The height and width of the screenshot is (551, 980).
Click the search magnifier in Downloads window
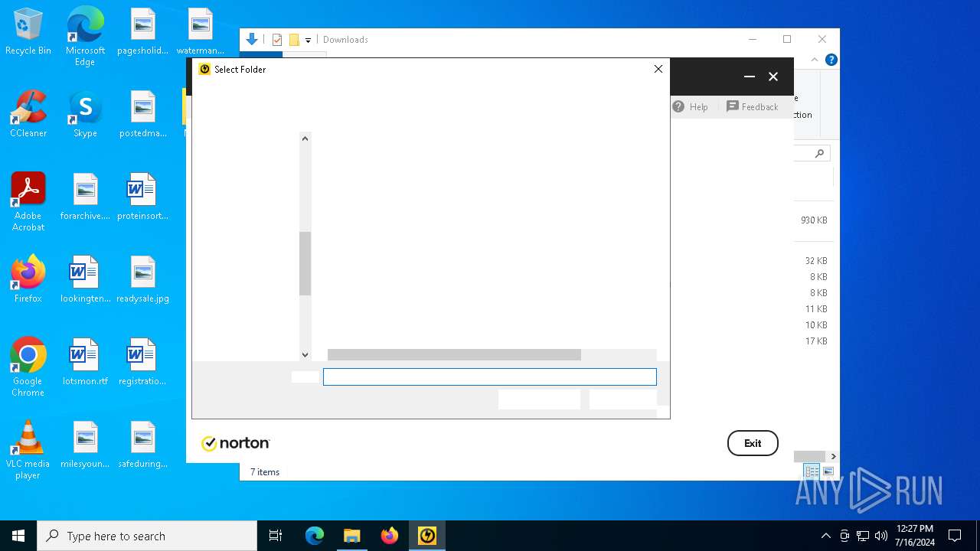(819, 154)
